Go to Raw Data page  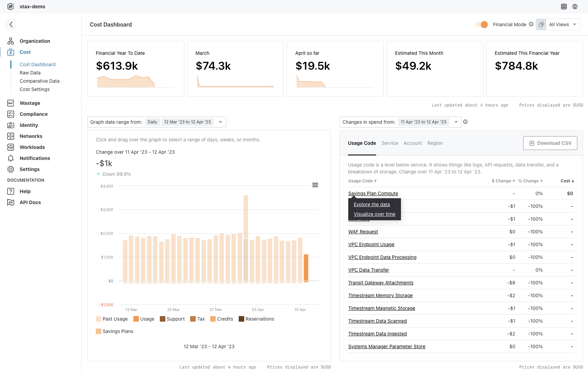(x=30, y=73)
